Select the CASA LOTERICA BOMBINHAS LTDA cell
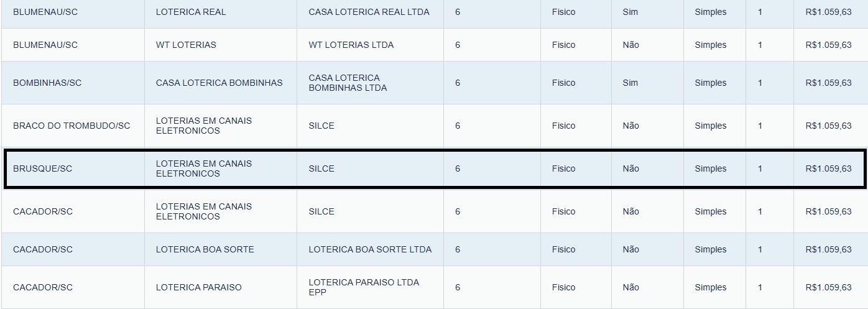 (348, 83)
